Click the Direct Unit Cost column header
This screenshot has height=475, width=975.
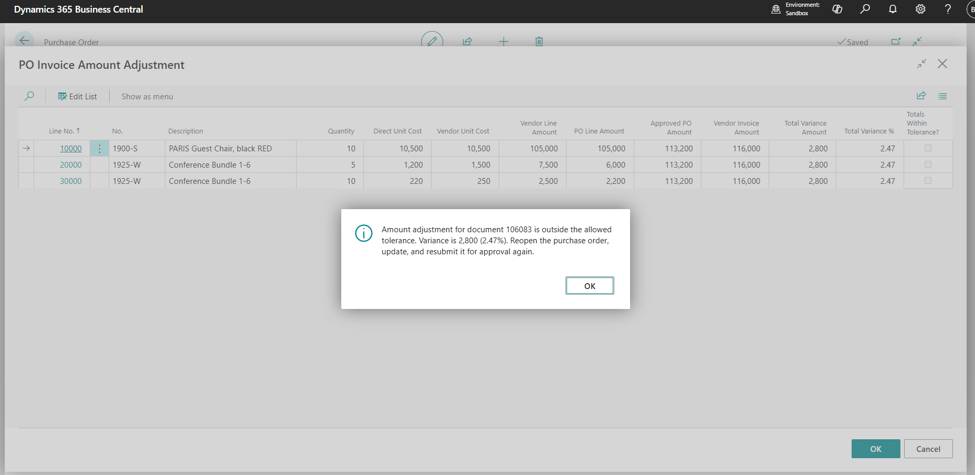397,131
